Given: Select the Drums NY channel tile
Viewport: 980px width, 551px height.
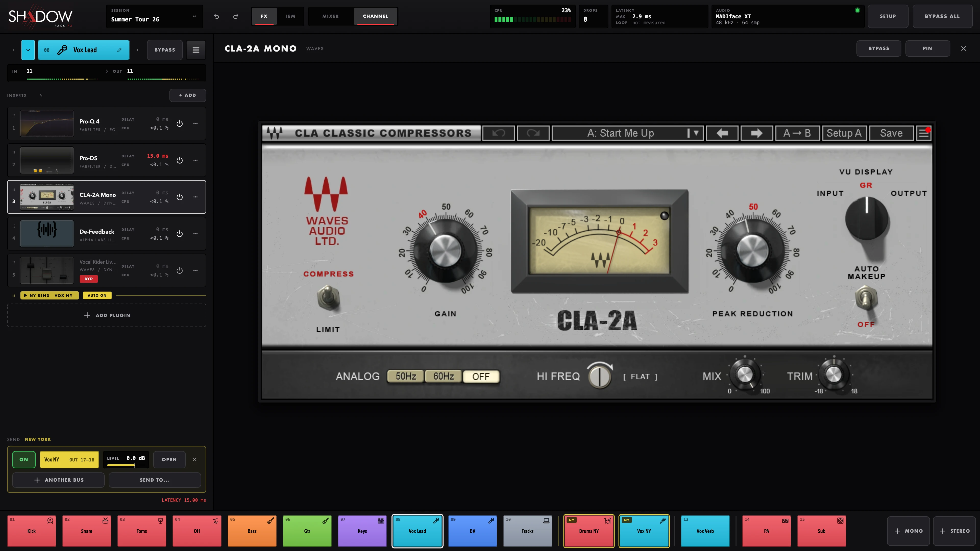Looking at the screenshot, I should point(589,531).
